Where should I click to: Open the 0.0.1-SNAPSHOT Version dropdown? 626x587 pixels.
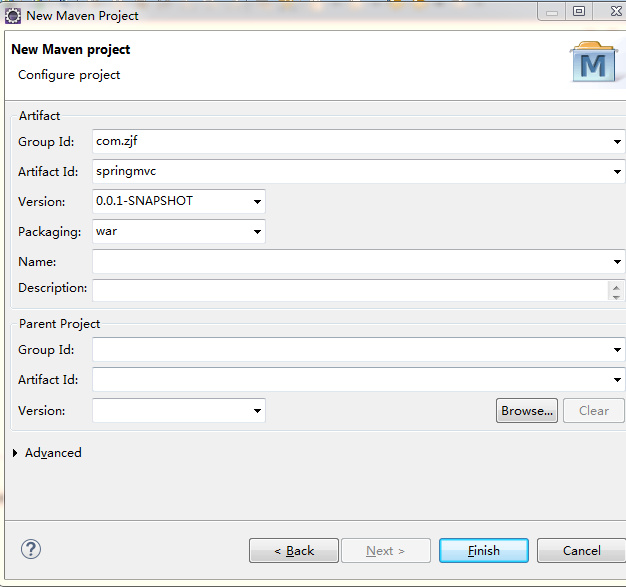click(x=258, y=202)
